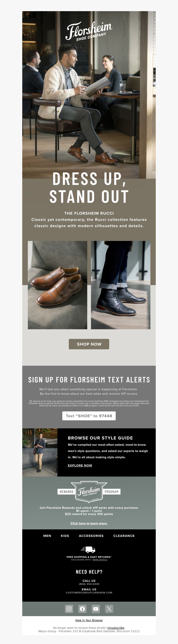Open MORE DETAILS shipping exclusions link
Screen dimensions: 178x644
(x=100, y=560)
